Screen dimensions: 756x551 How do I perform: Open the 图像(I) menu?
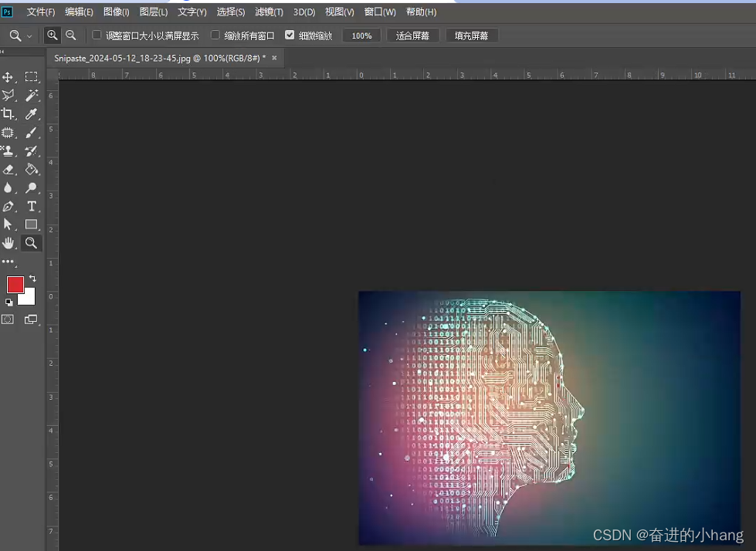116,12
